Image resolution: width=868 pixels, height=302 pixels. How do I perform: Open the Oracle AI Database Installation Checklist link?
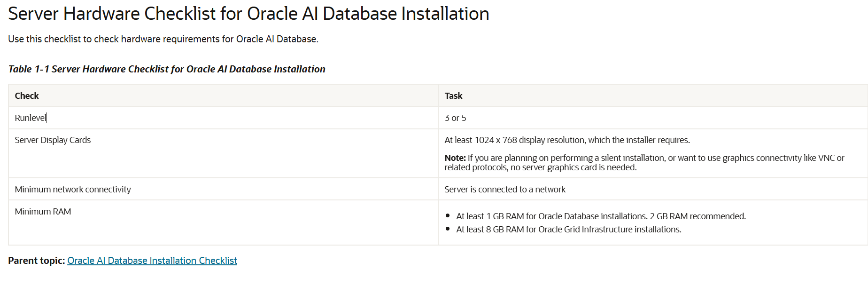tap(152, 261)
